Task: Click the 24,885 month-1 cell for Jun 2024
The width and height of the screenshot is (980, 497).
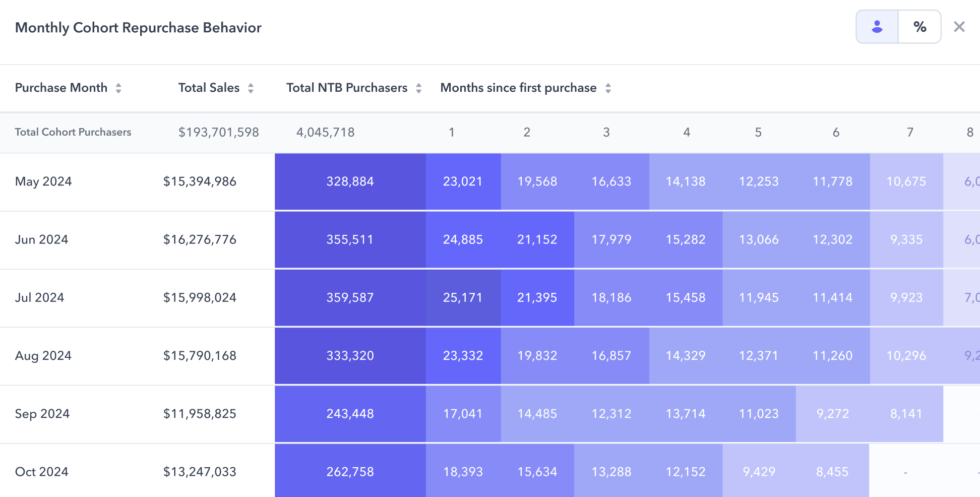Action: pos(463,239)
